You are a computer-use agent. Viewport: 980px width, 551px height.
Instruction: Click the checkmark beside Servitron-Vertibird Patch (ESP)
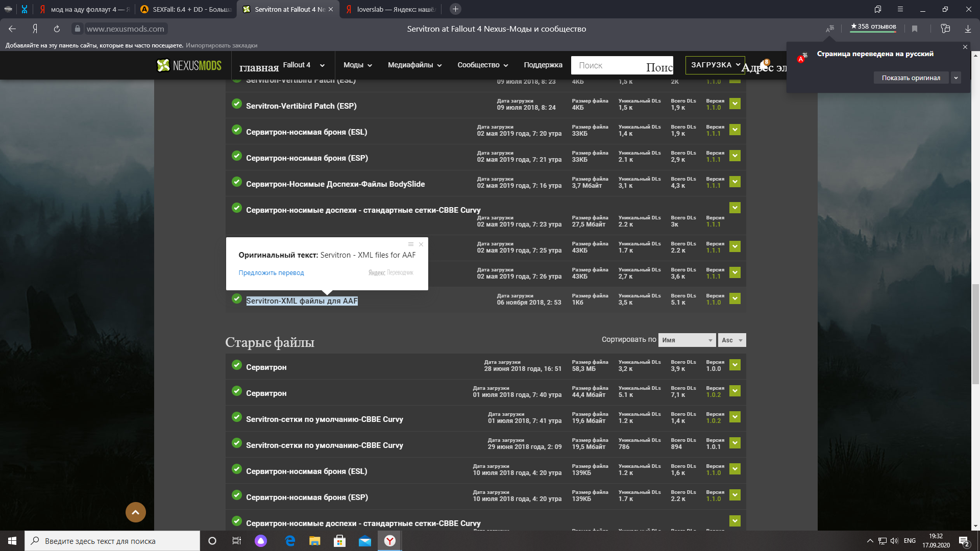click(x=237, y=104)
